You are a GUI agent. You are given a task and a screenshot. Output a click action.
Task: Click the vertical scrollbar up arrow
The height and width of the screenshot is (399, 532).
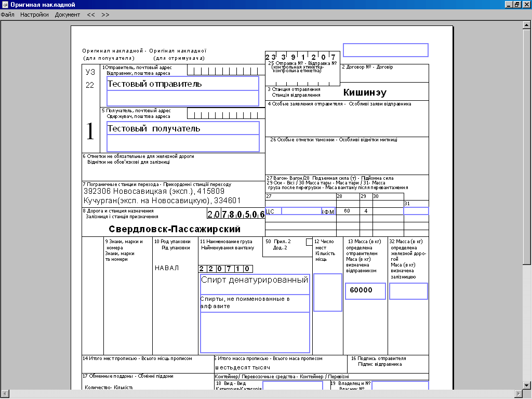point(527,25)
